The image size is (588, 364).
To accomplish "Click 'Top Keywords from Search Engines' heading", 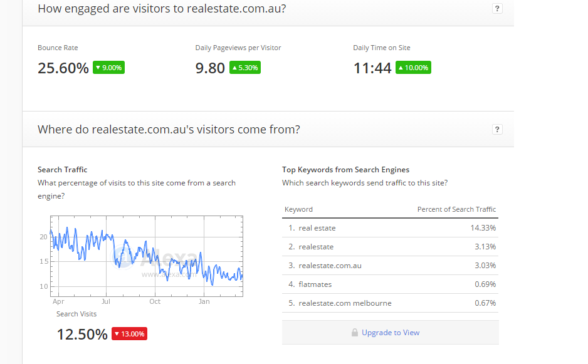I will tap(346, 170).
